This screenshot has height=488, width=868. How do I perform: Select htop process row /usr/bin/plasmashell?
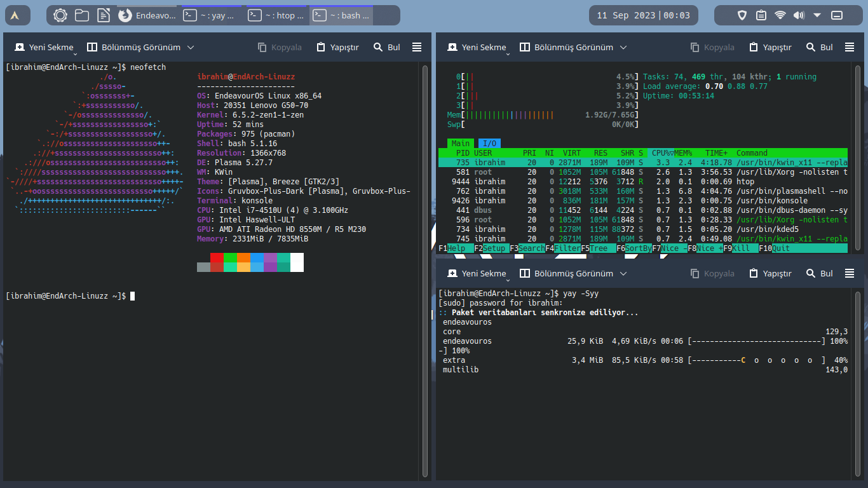point(643,191)
